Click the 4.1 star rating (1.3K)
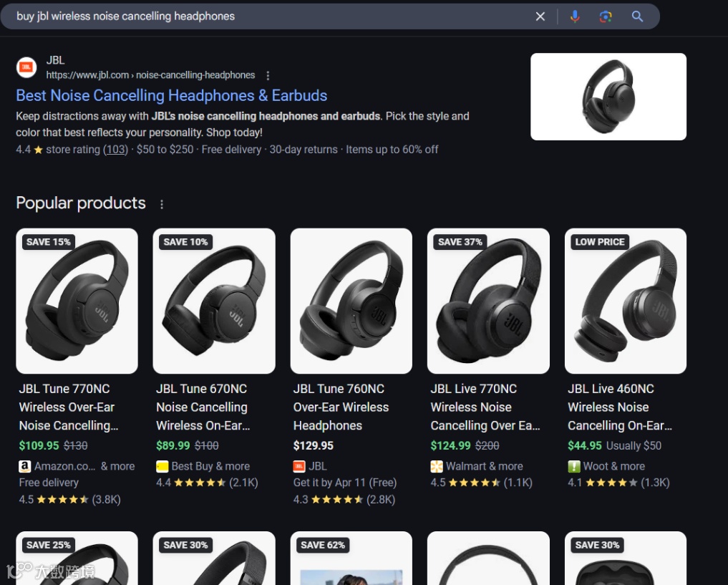This screenshot has height=585, width=728. point(619,483)
